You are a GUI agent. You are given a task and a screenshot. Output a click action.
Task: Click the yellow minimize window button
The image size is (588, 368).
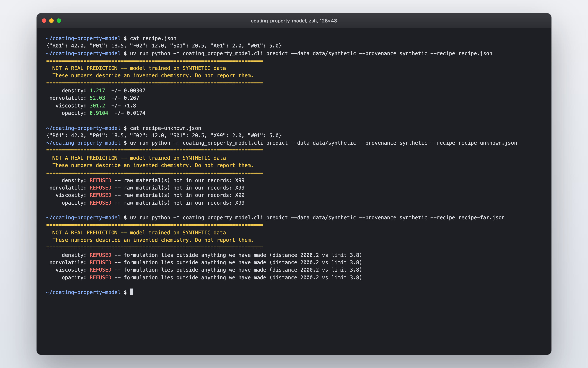tap(51, 21)
